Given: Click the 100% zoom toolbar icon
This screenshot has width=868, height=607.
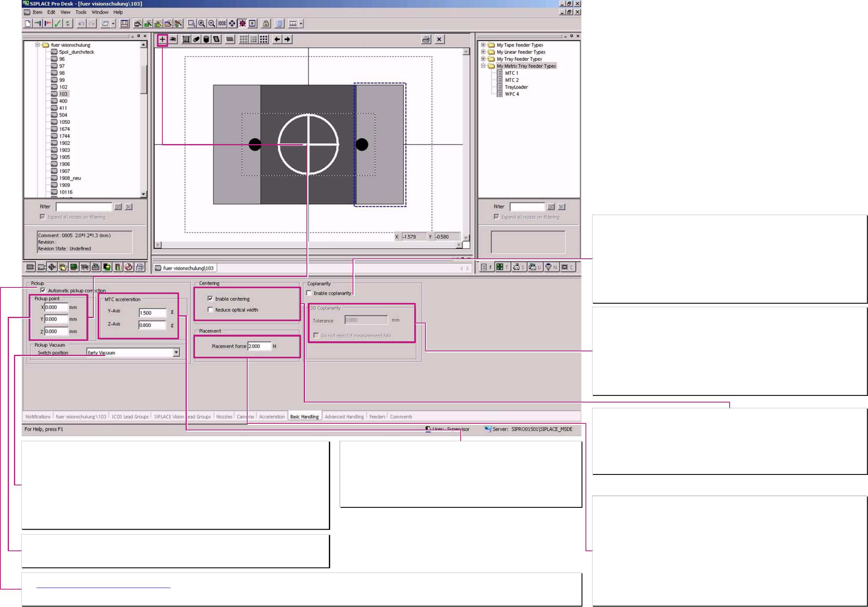Looking at the screenshot, I should pos(222,24).
